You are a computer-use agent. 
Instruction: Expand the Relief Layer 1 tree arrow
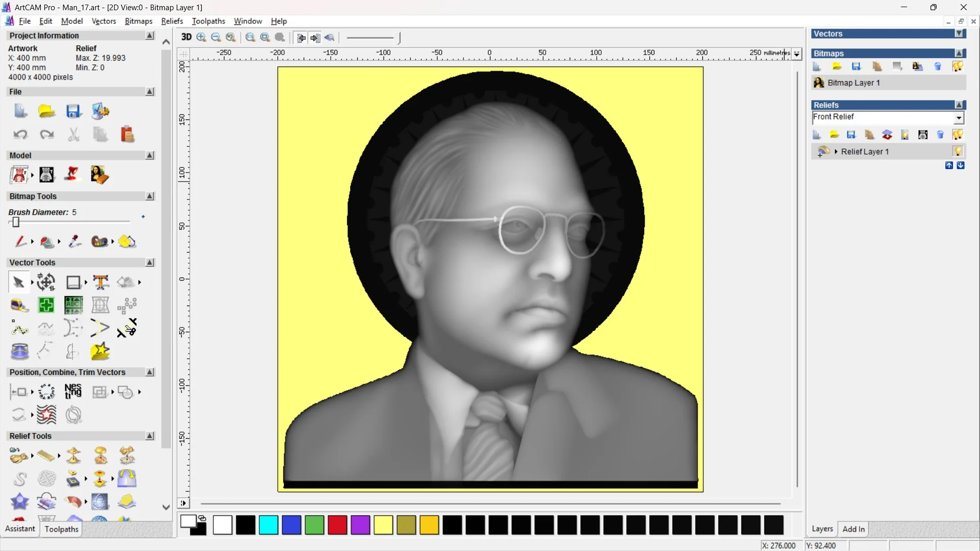pyautogui.click(x=836, y=151)
